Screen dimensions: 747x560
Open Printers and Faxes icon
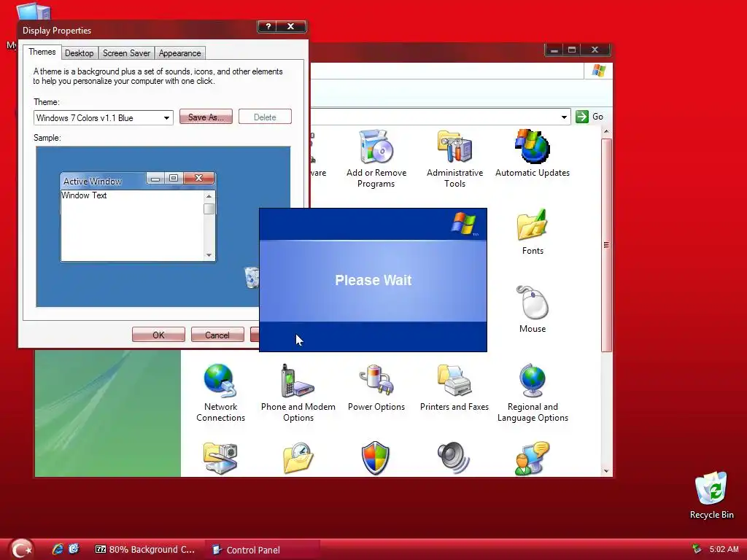[x=454, y=381]
